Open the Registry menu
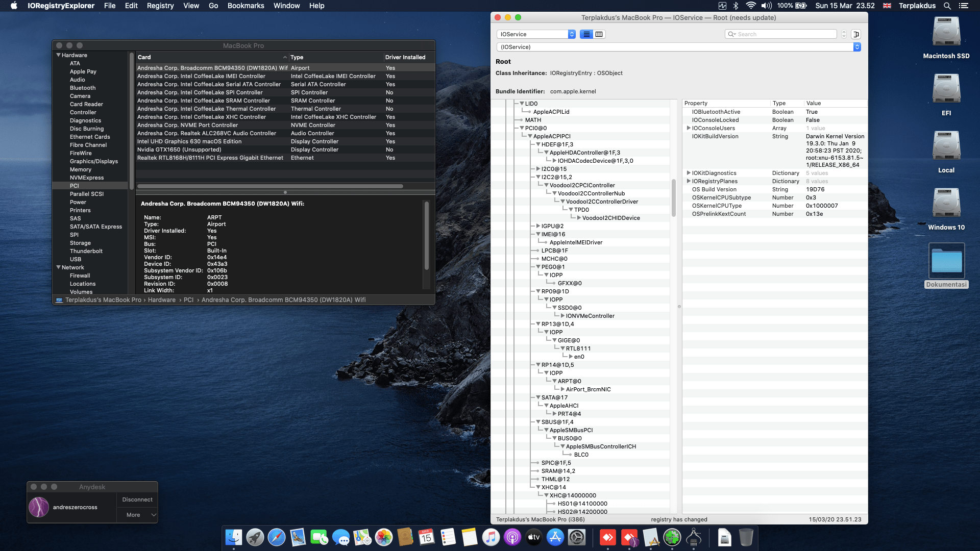Viewport: 980px width, 551px height. pyautogui.click(x=160, y=6)
